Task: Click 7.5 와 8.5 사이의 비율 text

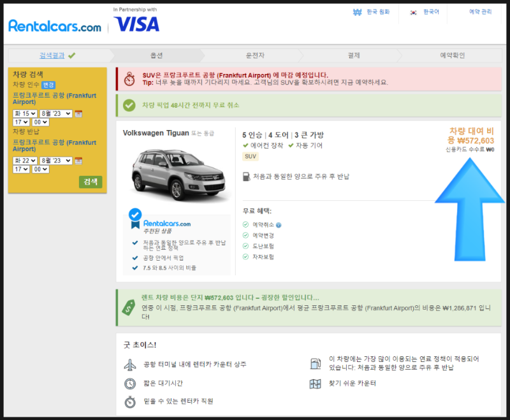Action: 170,268
